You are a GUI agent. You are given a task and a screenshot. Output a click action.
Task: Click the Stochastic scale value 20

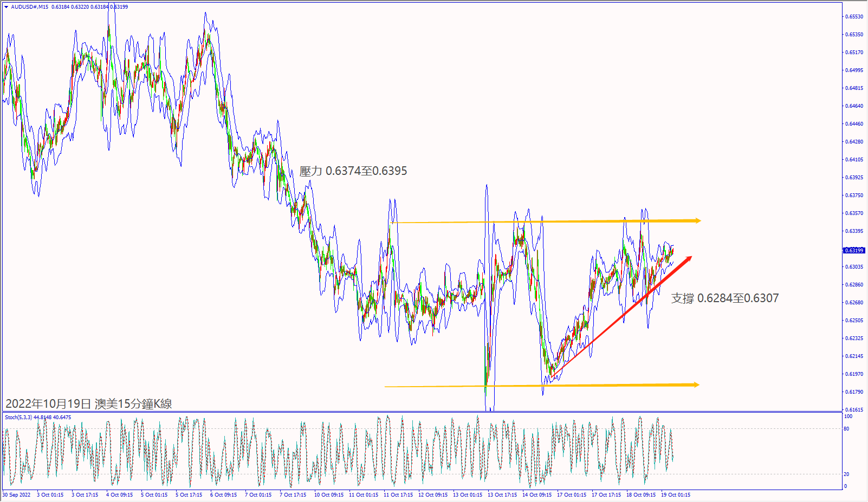pyautogui.click(x=847, y=474)
